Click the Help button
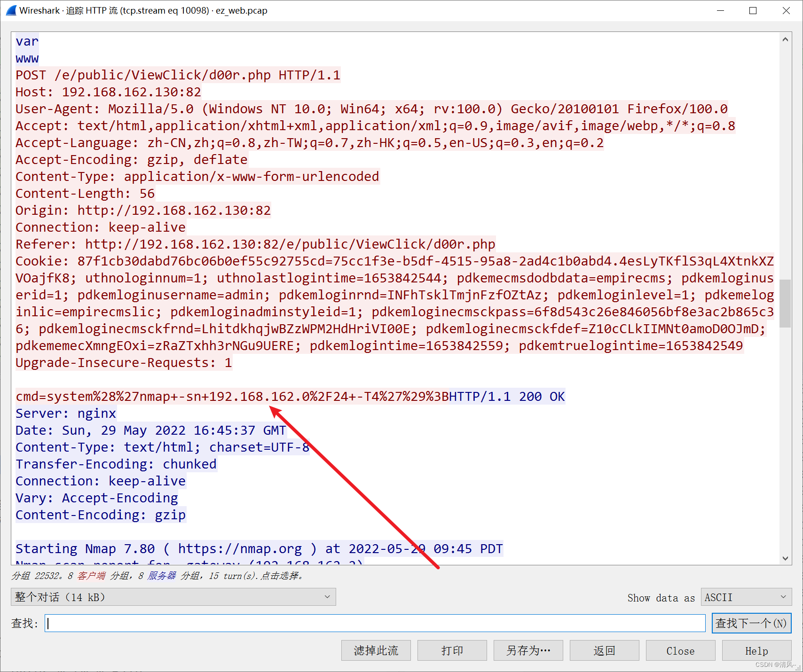The height and width of the screenshot is (672, 803). 756,650
